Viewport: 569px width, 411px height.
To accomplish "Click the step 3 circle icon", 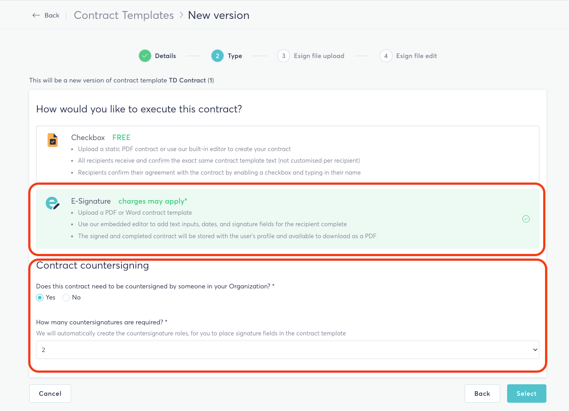I will click(x=283, y=56).
